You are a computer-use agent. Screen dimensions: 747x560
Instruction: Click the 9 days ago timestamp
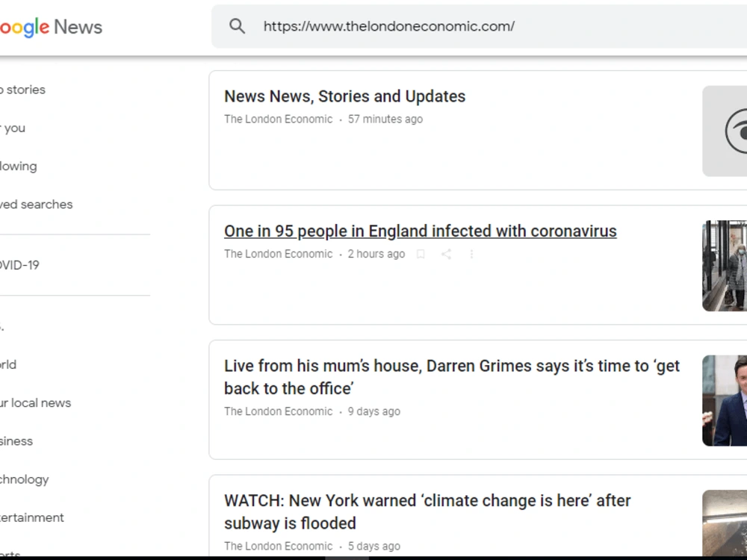(x=374, y=411)
